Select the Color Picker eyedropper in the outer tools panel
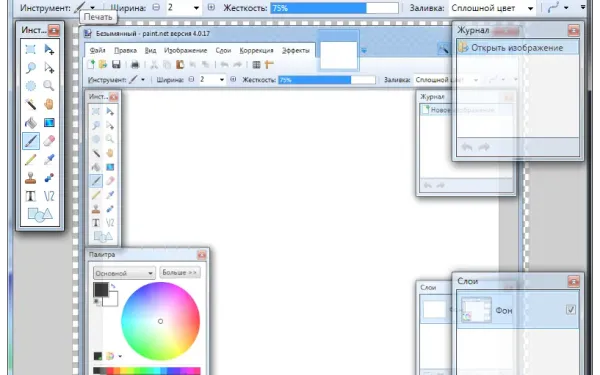Image resolution: width=600 pixels, height=375 pixels. pos(49,159)
